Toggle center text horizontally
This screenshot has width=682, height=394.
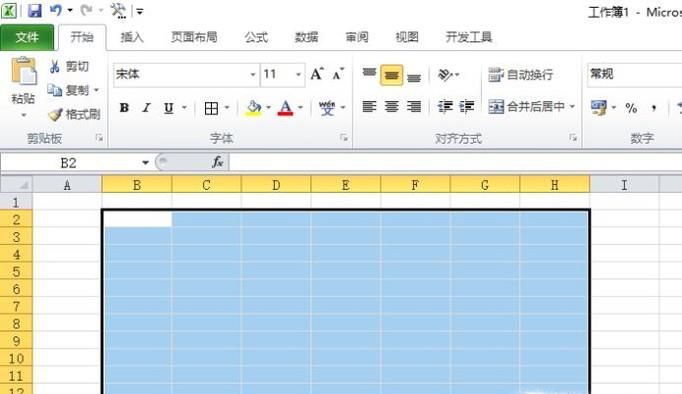[391, 107]
